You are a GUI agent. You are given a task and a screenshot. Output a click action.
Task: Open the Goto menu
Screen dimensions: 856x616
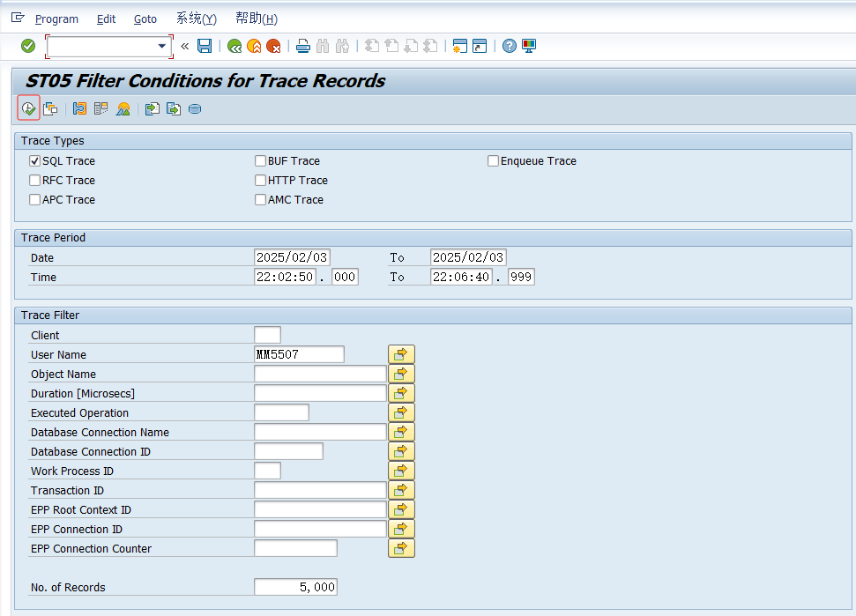pos(145,18)
